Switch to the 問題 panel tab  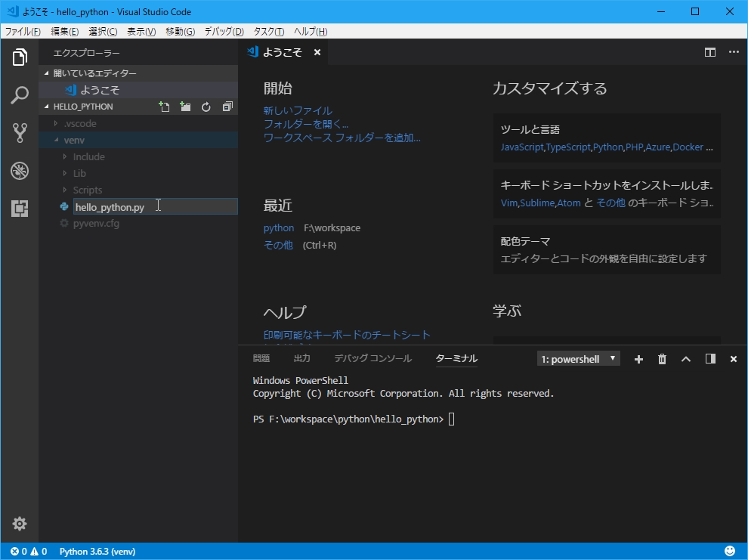pos(261,358)
